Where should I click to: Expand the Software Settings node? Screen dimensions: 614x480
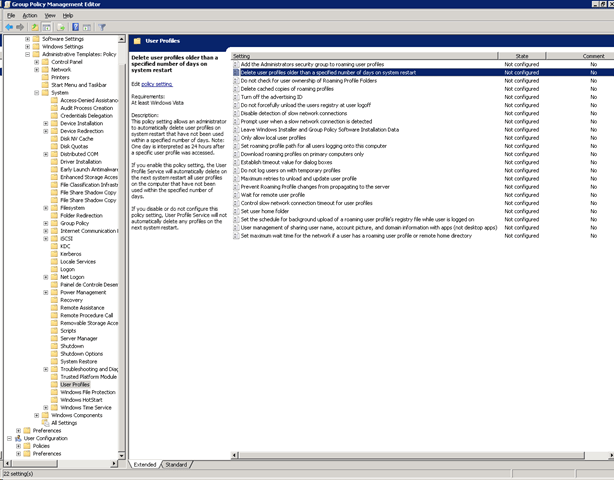[x=27, y=39]
